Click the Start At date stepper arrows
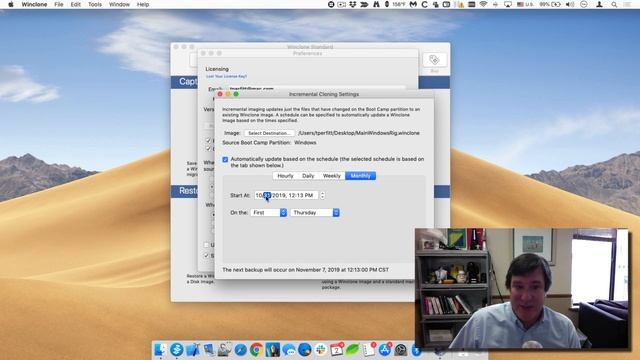Screen dimensions: 640x360 pos(322,196)
